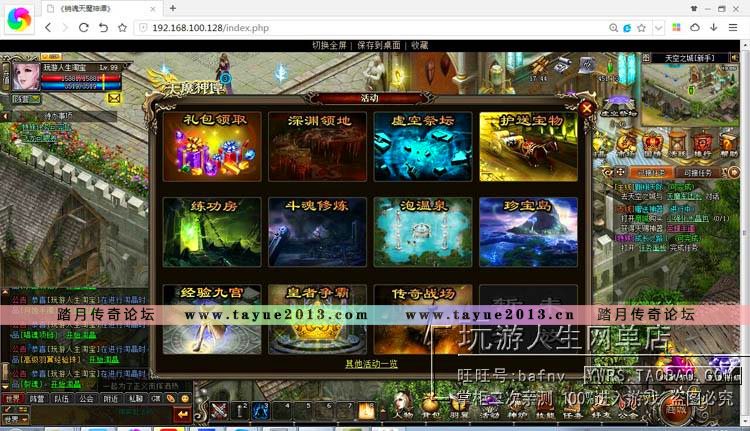
Task: Use the glowing skill in slot 8
Action: click(x=366, y=410)
